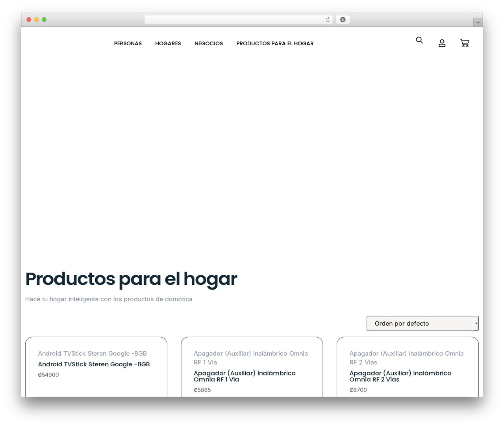Click gray 'Android TVStick Steren Google -8GB' caption
This screenshot has width=504, height=427.
pyautogui.click(x=92, y=354)
